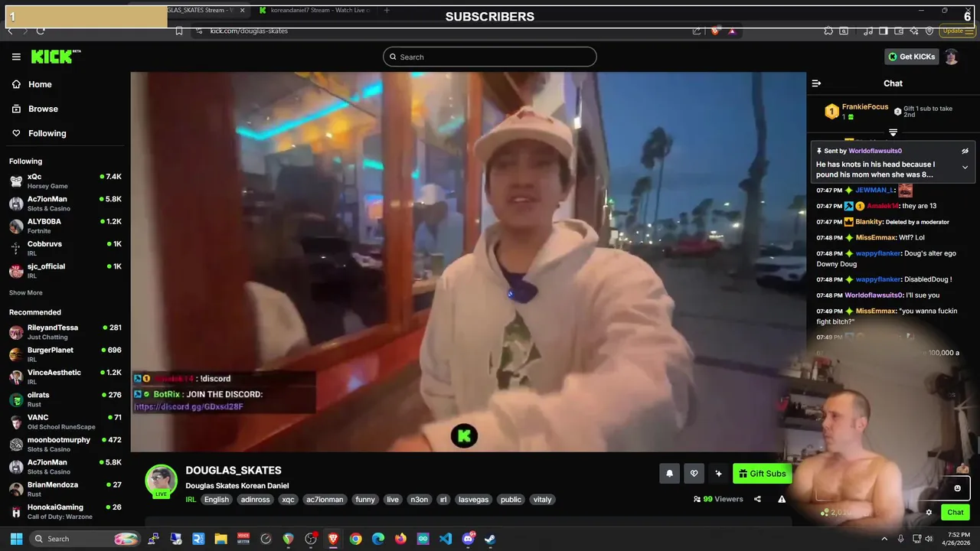Expand Following list with Show More
This screenshot has width=980, height=551.
pyautogui.click(x=26, y=293)
